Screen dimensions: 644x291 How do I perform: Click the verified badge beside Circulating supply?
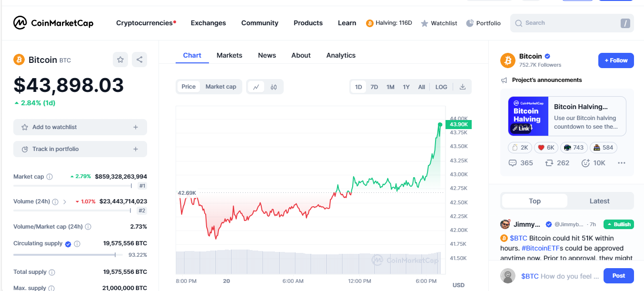point(68,244)
